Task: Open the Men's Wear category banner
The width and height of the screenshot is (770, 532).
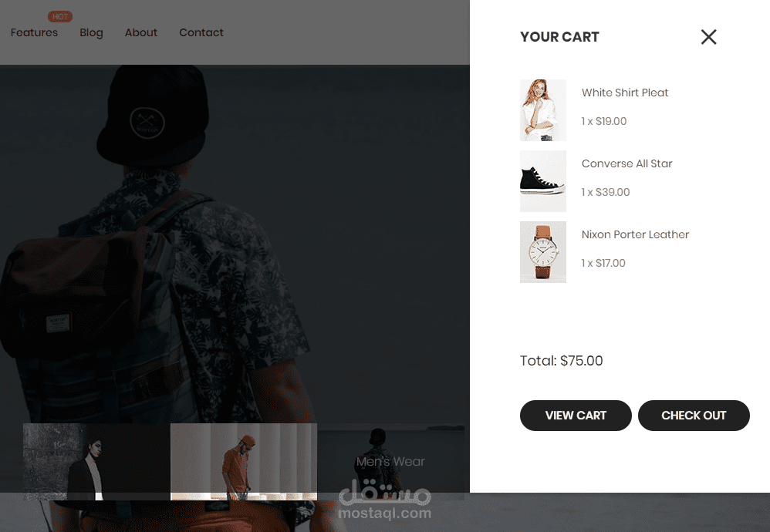Action: pos(391,462)
